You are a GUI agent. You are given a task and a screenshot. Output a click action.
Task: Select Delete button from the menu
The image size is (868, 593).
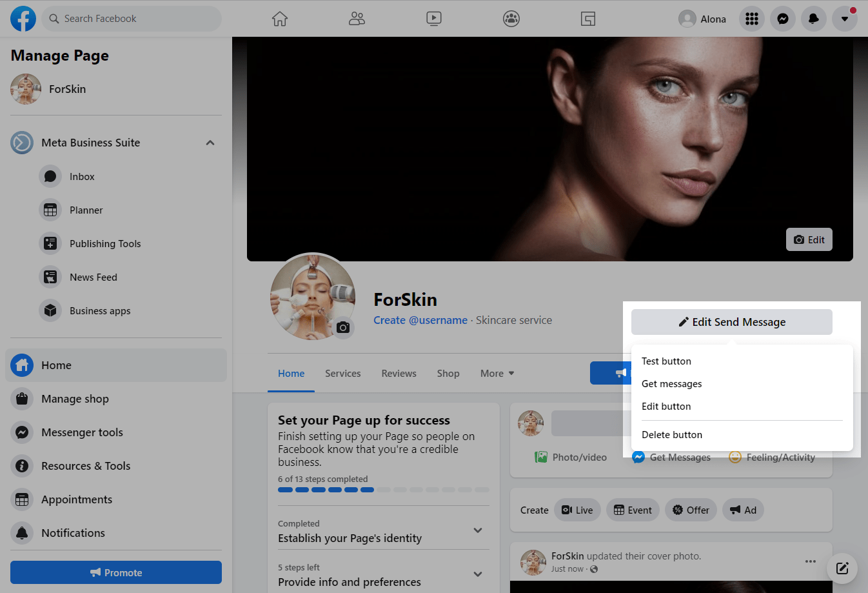click(672, 435)
